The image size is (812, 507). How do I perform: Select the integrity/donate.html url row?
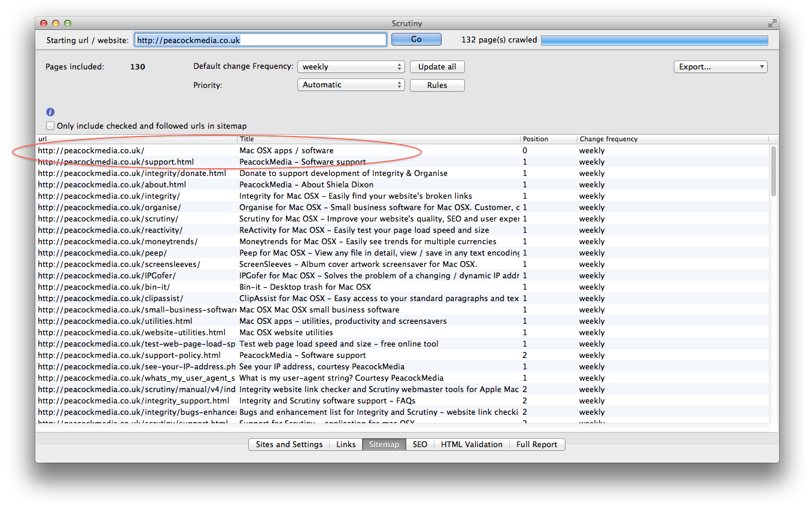[x=403, y=173]
